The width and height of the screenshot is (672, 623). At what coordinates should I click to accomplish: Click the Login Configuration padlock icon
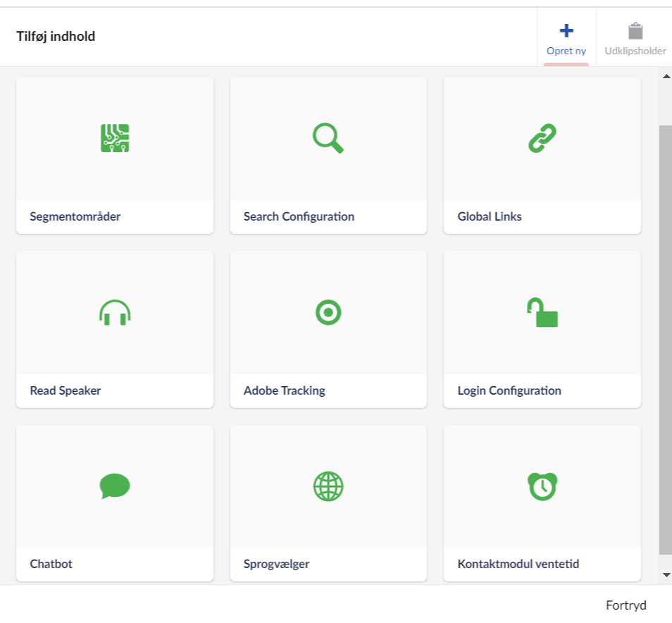point(542,312)
